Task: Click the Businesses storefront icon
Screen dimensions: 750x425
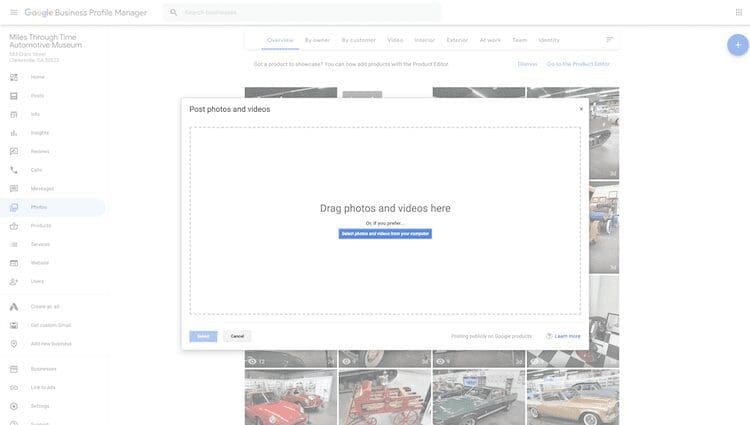Action: pyautogui.click(x=14, y=369)
